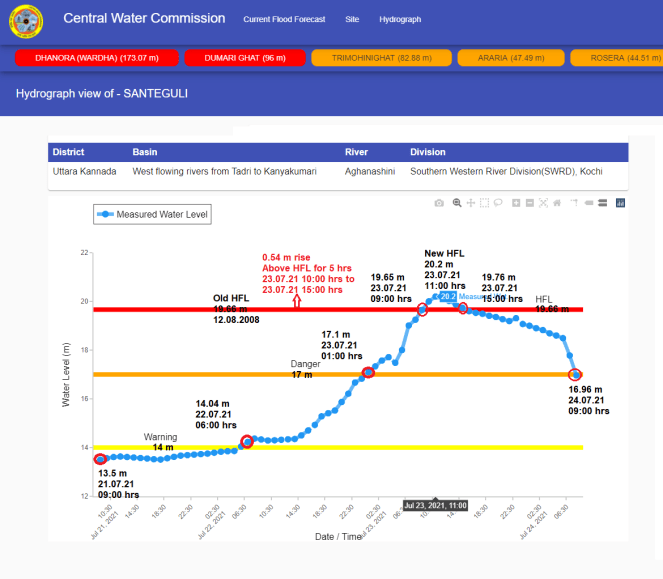
Task: Select the Zoom tool in chart toolbar
Action: [x=457, y=203]
